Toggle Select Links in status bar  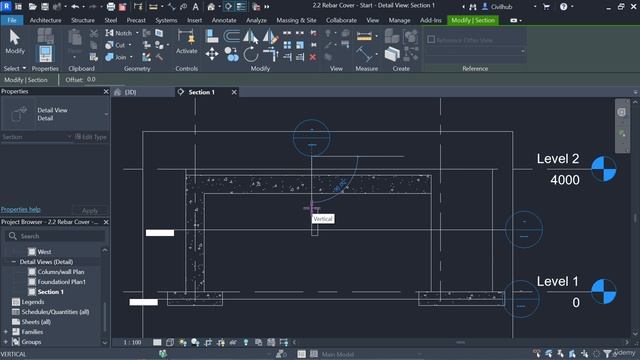pos(537,353)
